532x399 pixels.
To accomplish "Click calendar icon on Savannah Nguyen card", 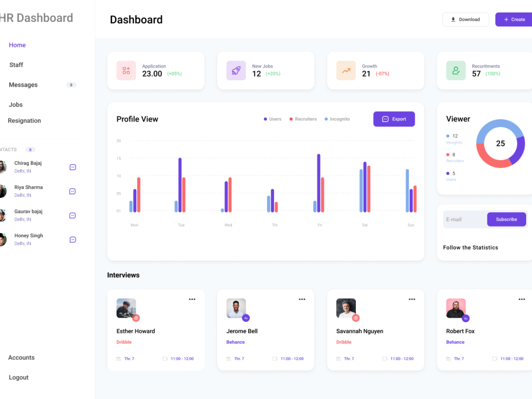I will coord(338,359).
